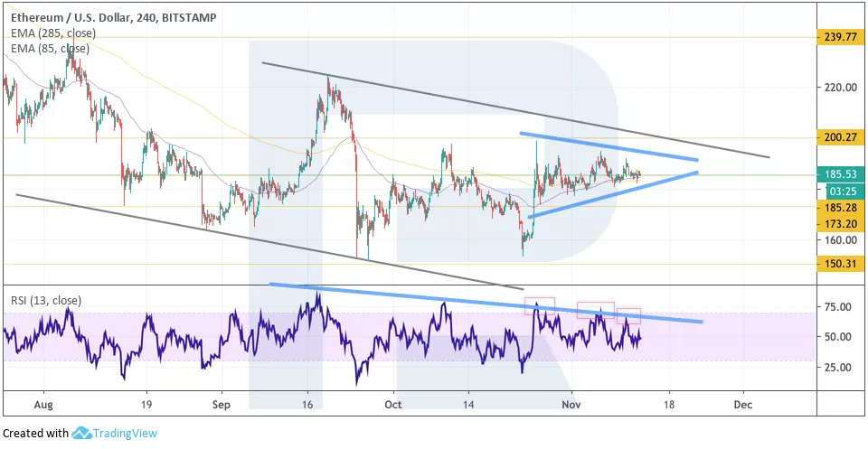This screenshot has width=868, height=449.
Task: Click the Sep label on time axis
Action: pyautogui.click(x=221, y=407)
